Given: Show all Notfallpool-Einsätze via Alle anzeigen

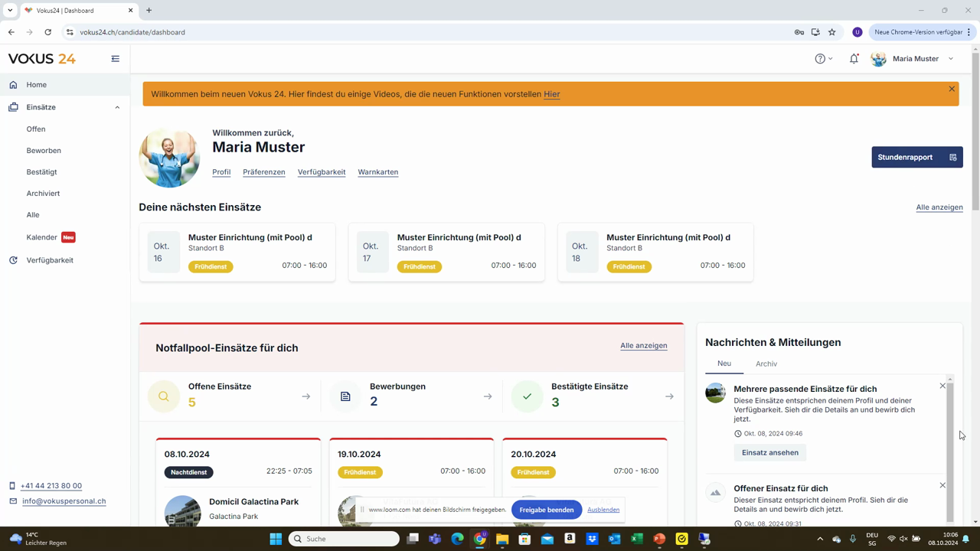Looking at the screenshot, I should (x=644, y=346).
